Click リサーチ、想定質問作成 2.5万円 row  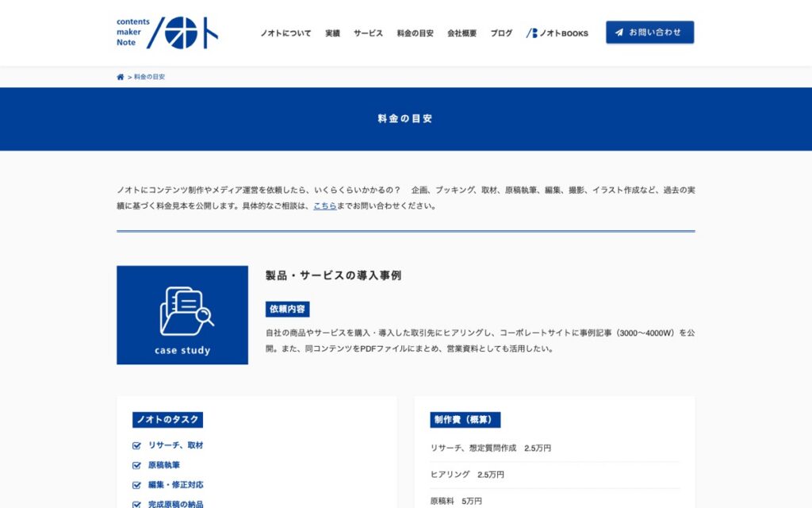click(554, 448)
